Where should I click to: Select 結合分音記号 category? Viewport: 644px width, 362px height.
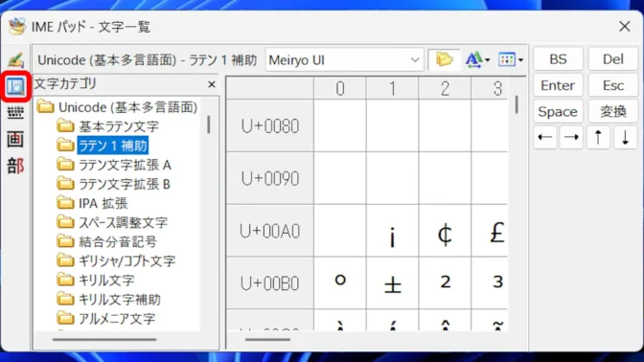pyautogui.click(x=106, y=241)
